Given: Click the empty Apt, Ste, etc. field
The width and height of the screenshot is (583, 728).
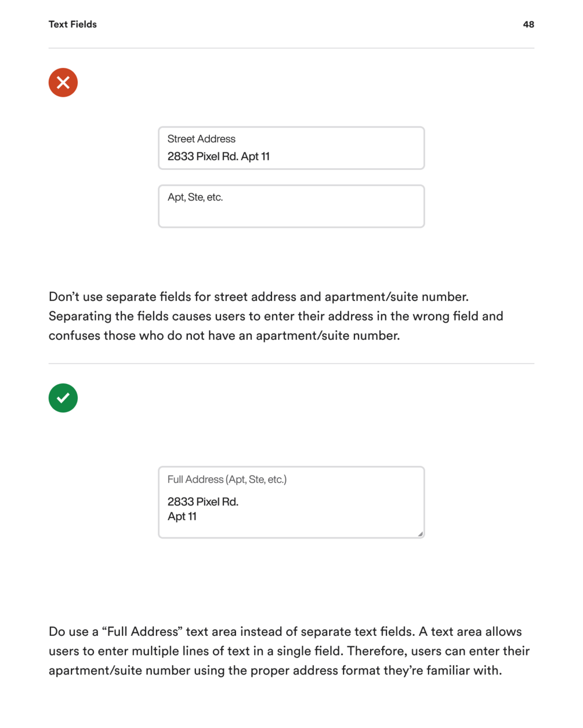Looking at the screenshot, I should click(x=291, y=206).
